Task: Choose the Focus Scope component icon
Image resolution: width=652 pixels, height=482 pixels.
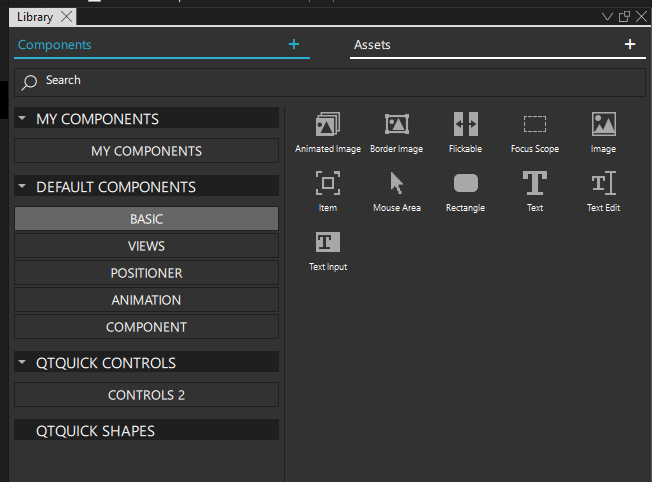Action: pyautogui.click(x=535, y=124)
